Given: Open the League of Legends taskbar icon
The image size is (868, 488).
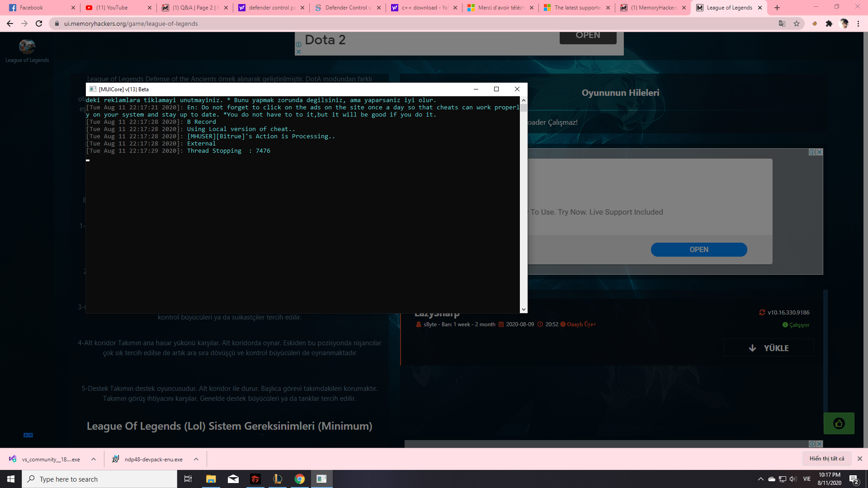Looking at the screenshot, I should [278, 479].
